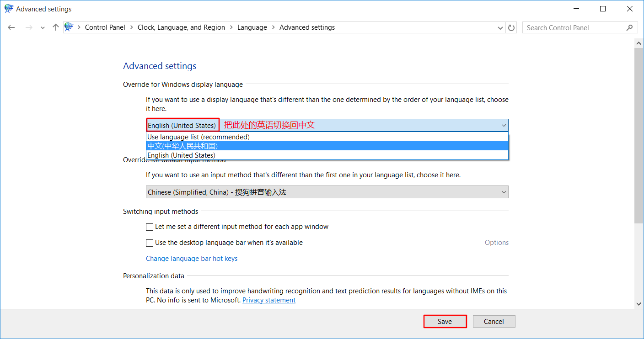
Task: Click the vertical scrollbar thumb
Action: [x=639, y=135]
